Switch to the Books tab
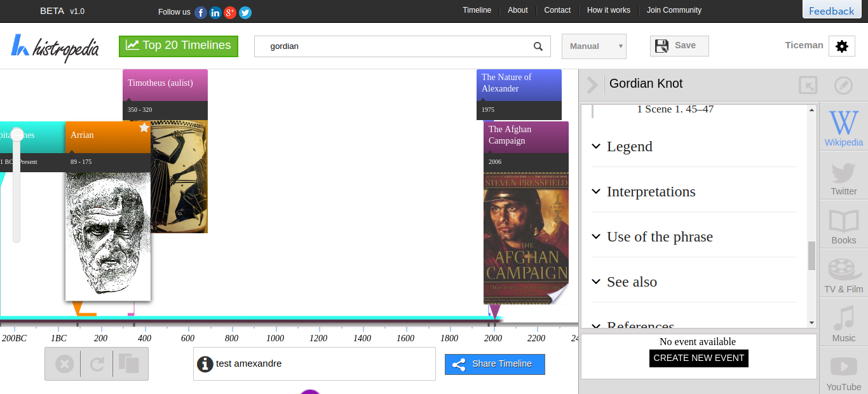The image size is (868, 394). 843,224
